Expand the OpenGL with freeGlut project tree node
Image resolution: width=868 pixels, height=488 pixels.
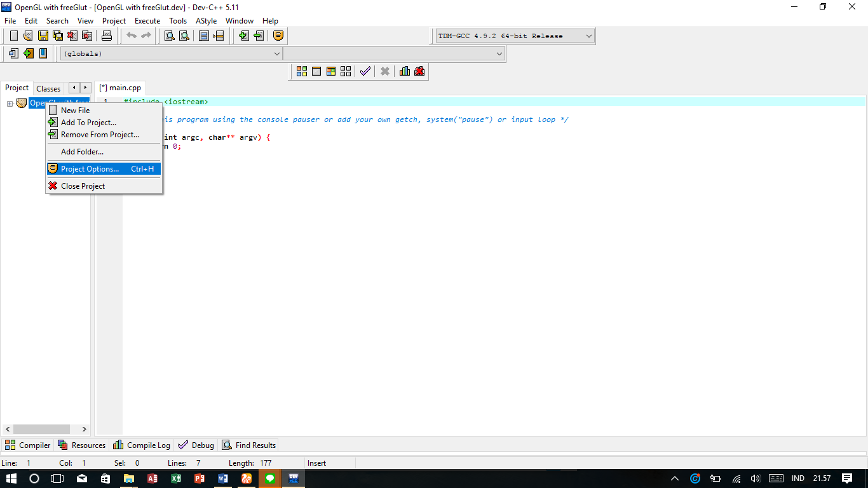pos(9,102)
